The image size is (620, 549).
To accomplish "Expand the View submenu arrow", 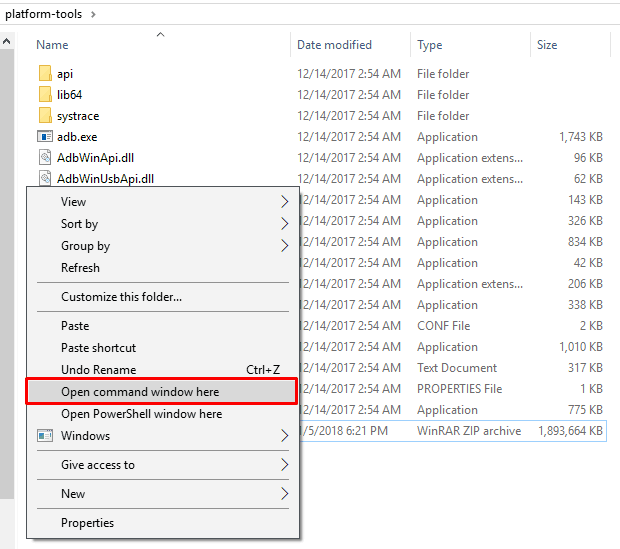I will coord(284,202).
